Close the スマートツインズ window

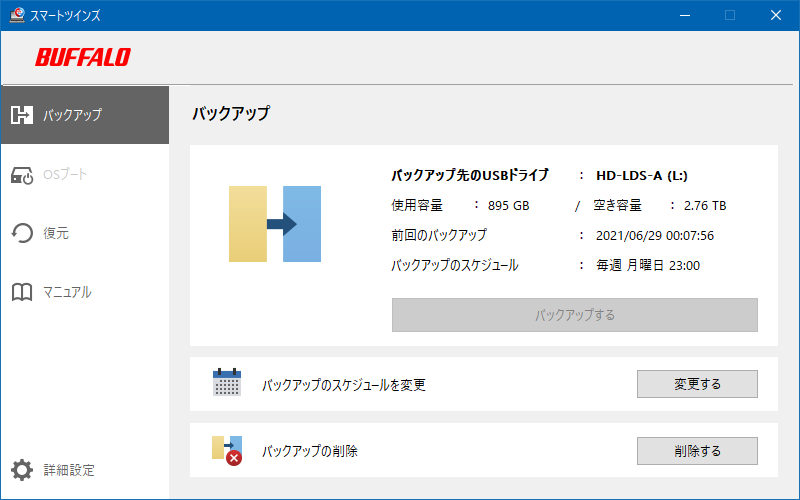pyautogui.click(x=776, y=15)
